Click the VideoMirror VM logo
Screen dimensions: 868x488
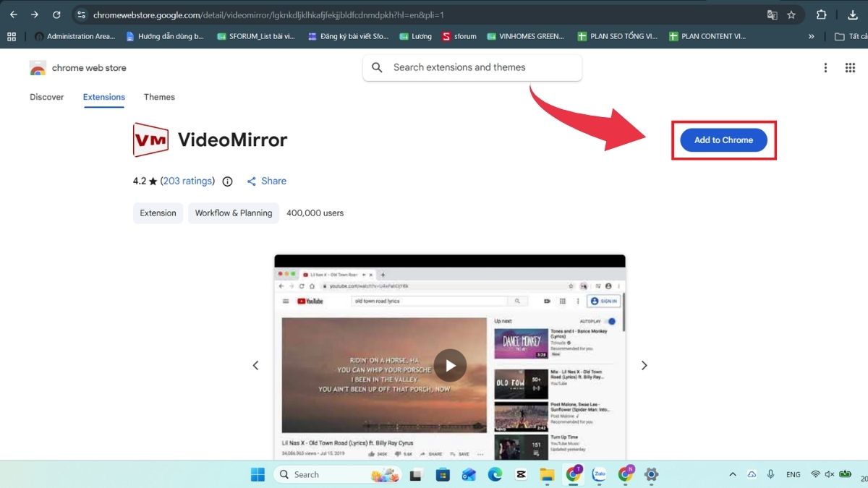150,140
